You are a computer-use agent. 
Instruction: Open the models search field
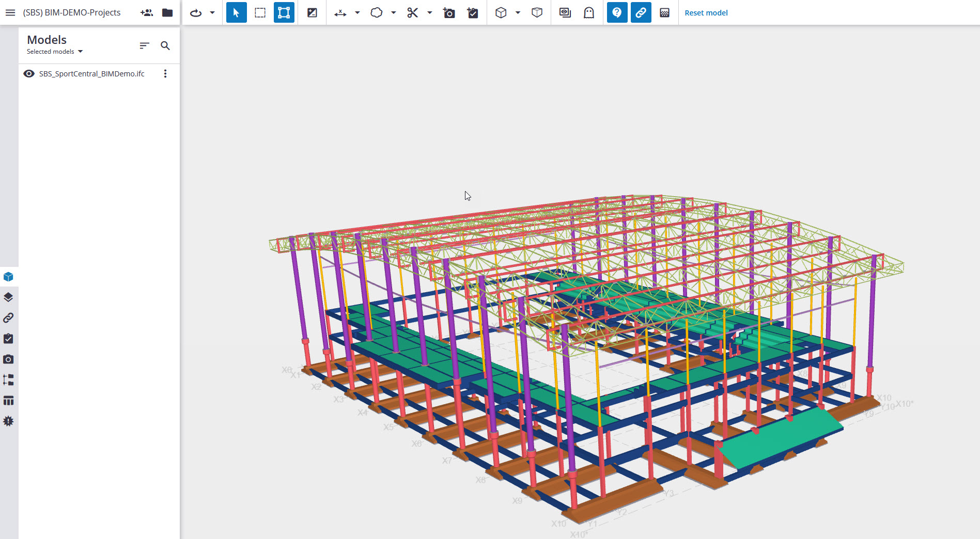click(165, 45)
